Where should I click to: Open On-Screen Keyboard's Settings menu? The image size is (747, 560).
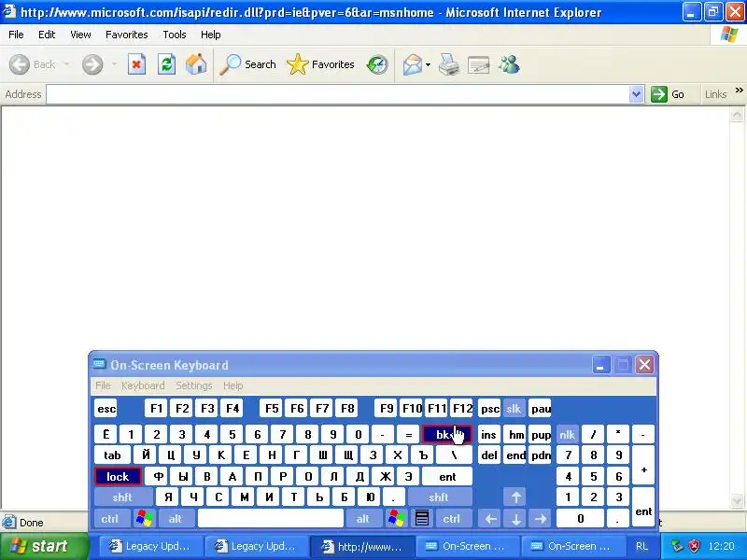tap(194, 385)
